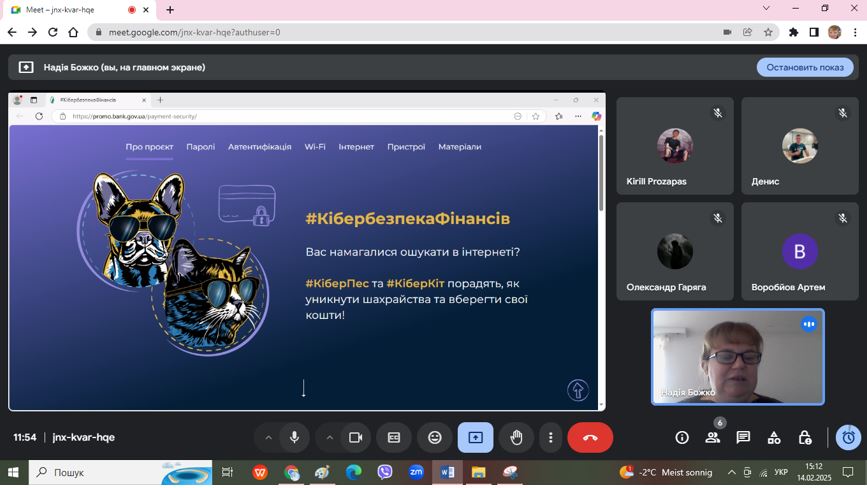
Task: Toggle the camera button in Meet
Action: pyautogui.click(x=355, y=438)
